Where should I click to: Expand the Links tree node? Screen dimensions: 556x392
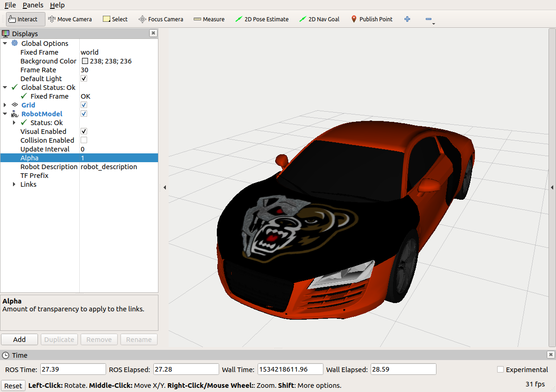click(14, 184)
